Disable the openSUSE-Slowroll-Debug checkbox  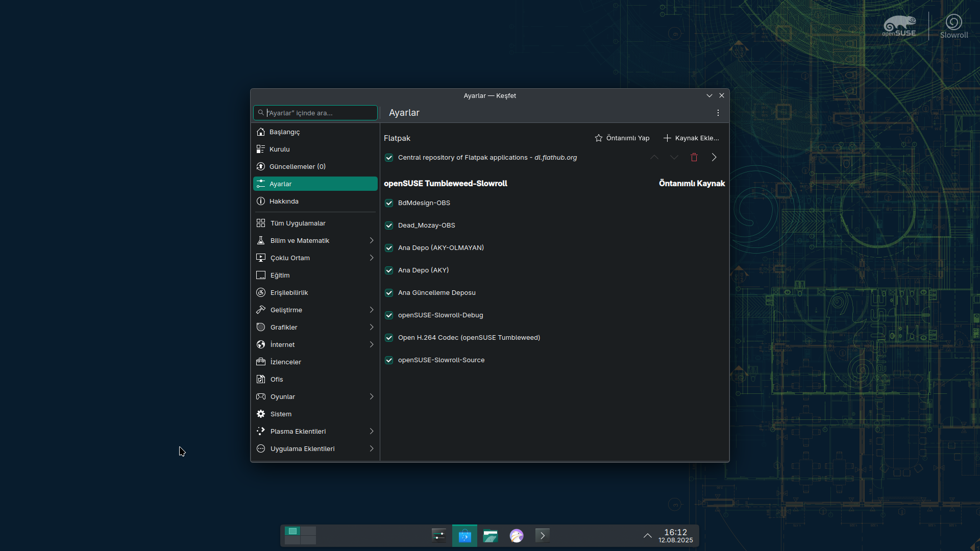point(389,315)
